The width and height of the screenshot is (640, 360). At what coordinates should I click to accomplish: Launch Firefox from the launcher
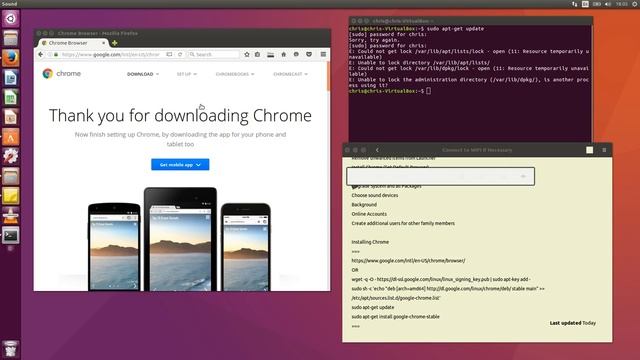[11, 58]
